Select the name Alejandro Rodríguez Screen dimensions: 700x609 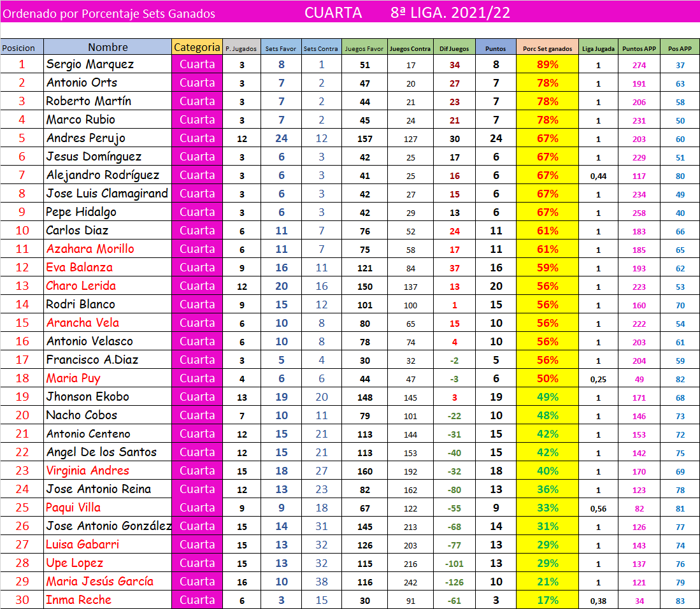(103, 175)
